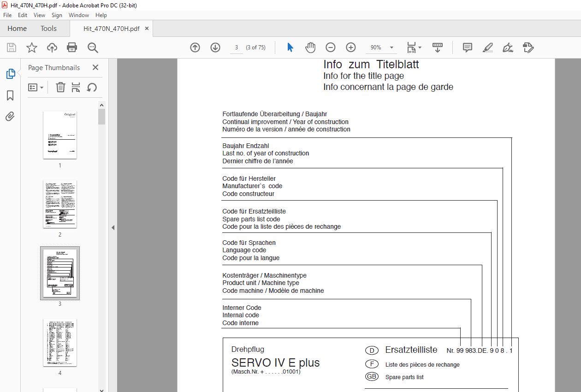Open the Attachments paperclip panel
Screen dimensions: 581x392
point(10,116)
